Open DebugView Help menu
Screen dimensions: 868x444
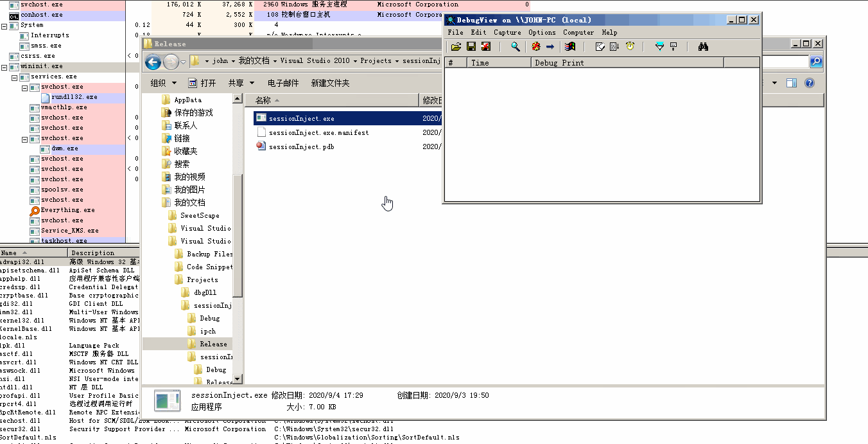609,32
